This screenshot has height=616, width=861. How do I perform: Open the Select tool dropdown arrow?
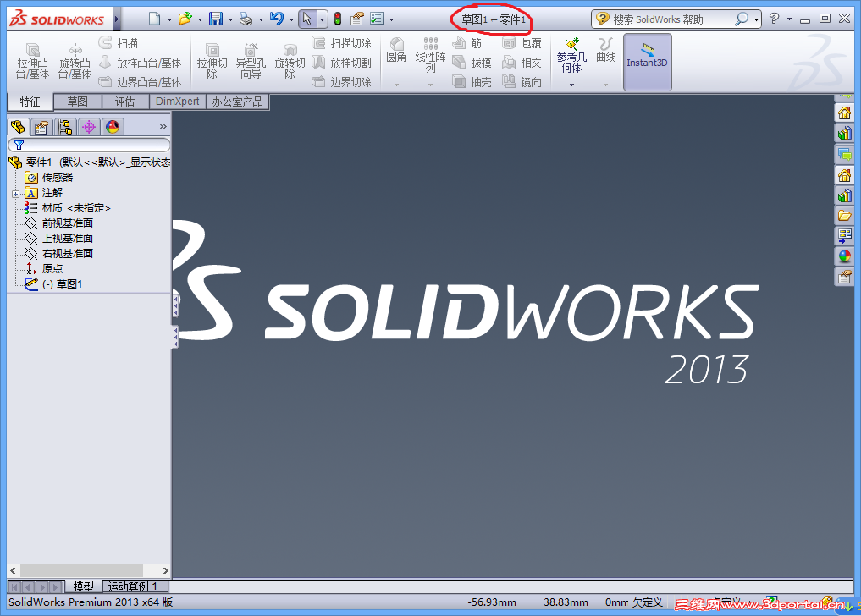323,19
